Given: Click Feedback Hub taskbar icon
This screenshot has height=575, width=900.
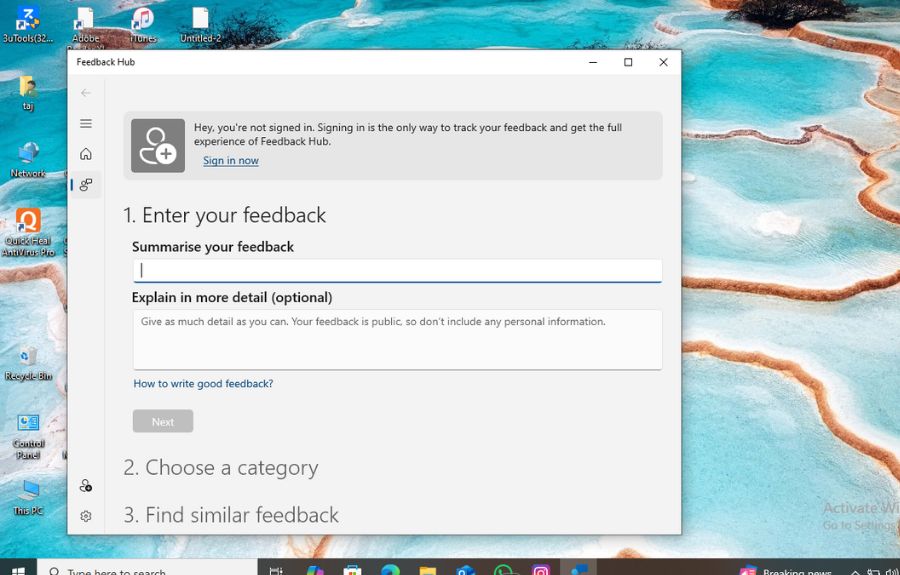Looking at the screenshot, I should click(x=579, y=569).
